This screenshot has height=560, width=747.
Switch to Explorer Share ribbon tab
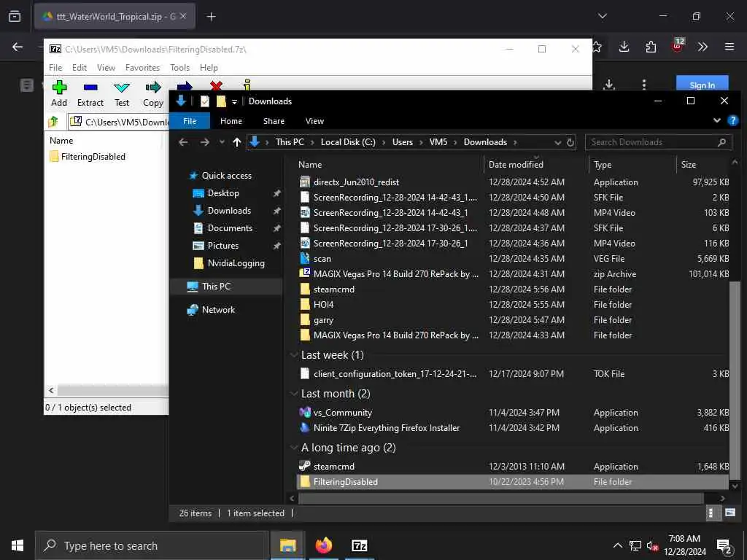tap(274, 121)
